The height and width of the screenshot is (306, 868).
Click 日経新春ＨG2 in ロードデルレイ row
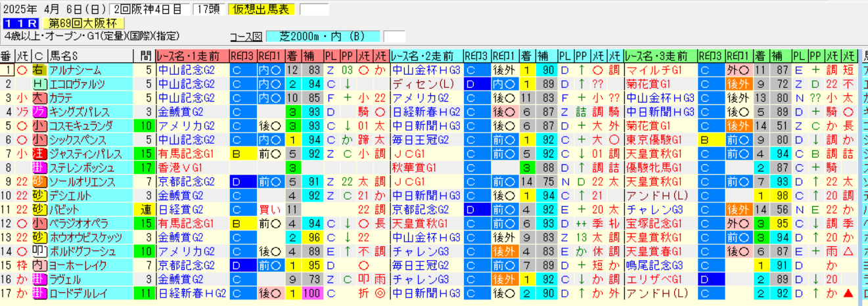point(193,293)
